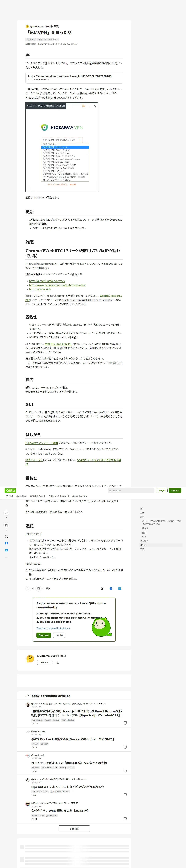This screenshot has height=868, width=186.
Task: Click the Login button in the header
Action: [162, 490]
